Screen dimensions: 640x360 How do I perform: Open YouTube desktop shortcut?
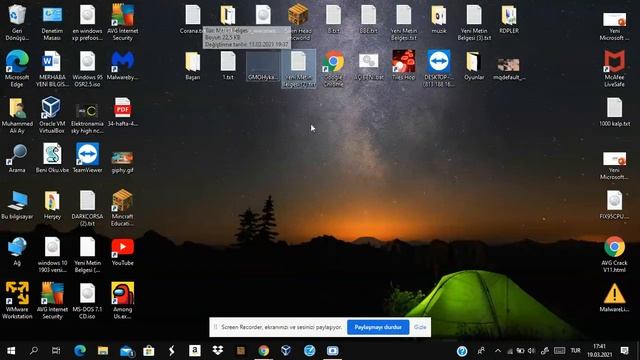[122, 252]
